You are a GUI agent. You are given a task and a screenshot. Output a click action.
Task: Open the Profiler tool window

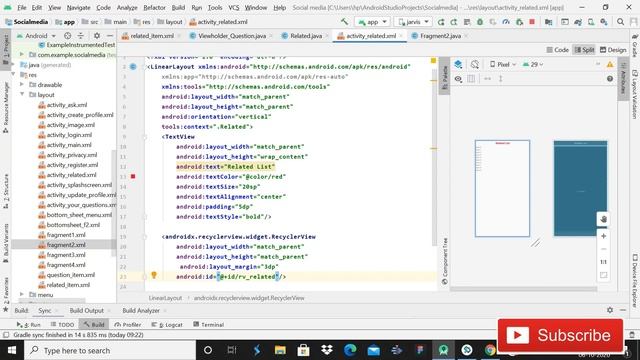pyautogui.click(x=128, y=325)
